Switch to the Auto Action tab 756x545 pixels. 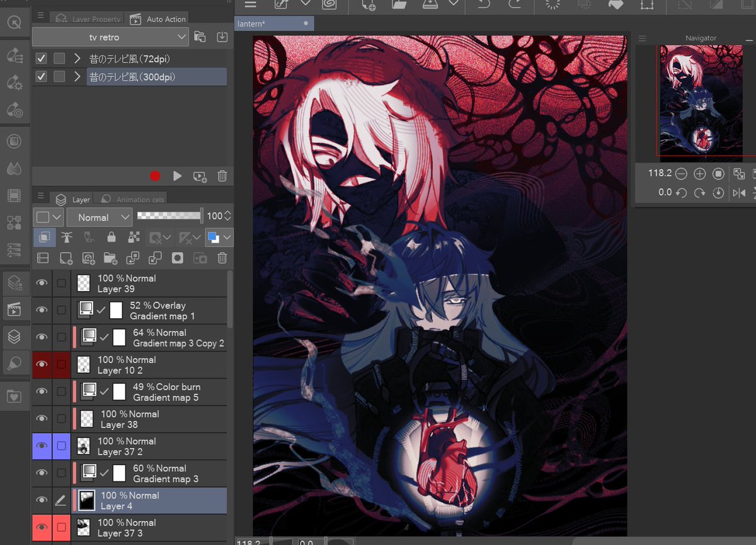tap(158, 19)
